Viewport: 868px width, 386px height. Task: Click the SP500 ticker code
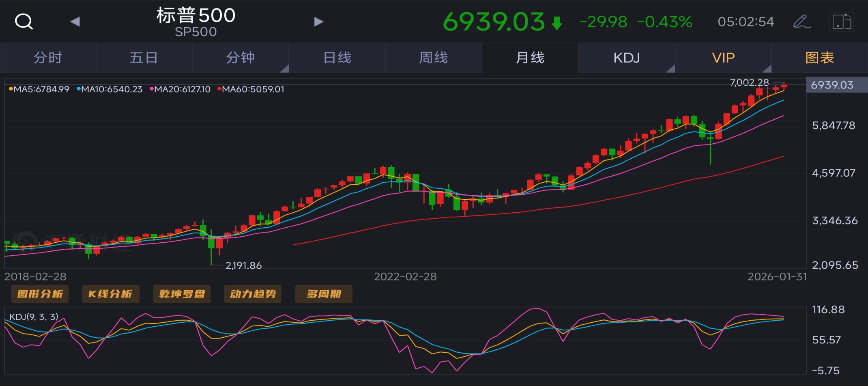196,32
